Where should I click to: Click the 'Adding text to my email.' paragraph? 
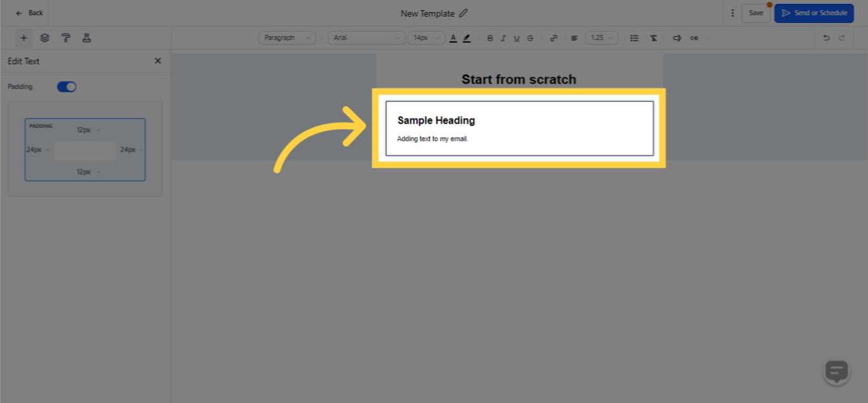tap(432, 139)
